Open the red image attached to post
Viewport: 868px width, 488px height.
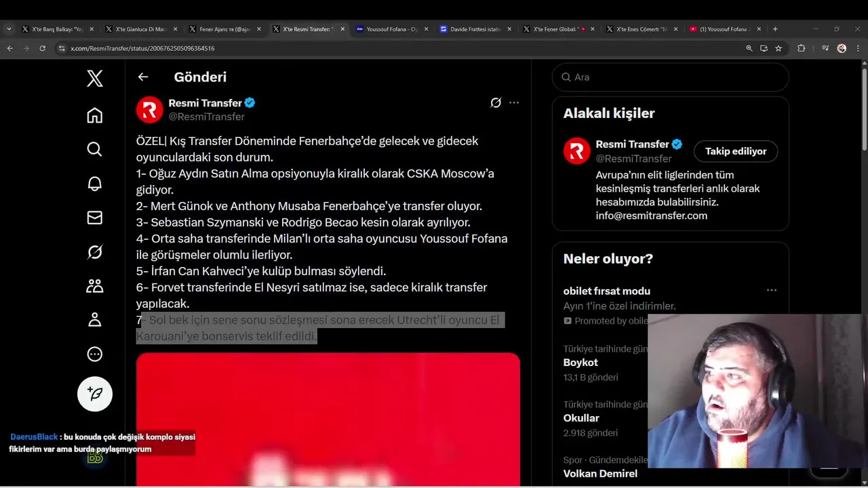click(x=328, y=420)
